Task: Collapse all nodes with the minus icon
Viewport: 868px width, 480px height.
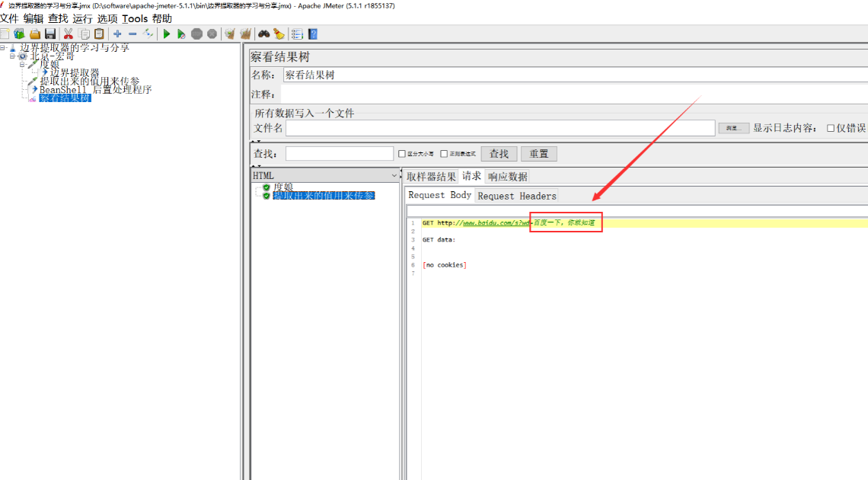Action: click(132, 34)
